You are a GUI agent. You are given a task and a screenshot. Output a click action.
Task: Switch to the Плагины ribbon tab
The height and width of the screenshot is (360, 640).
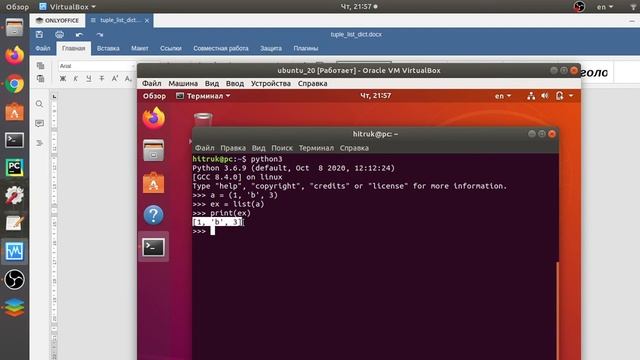pos(306,48)
